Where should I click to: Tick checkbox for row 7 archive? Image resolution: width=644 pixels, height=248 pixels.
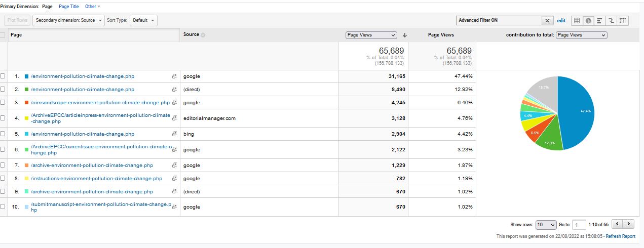tap(3, 166)
